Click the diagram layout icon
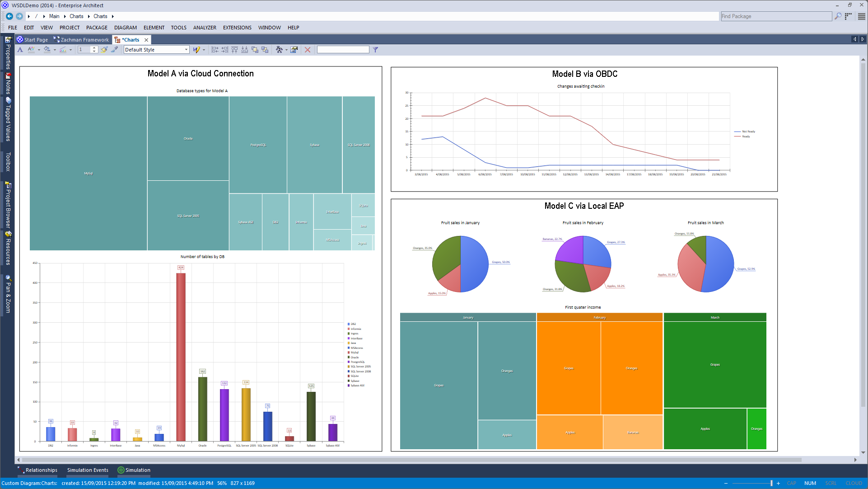 tap(279, 50)
